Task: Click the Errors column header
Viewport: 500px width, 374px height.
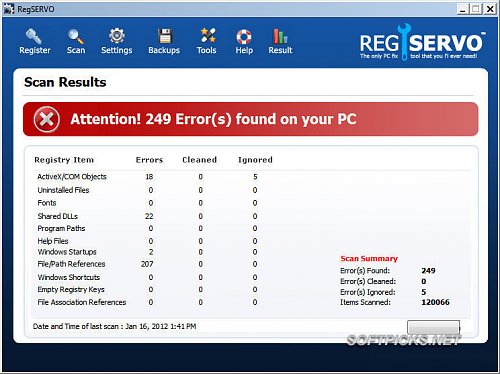Action: 149,160
